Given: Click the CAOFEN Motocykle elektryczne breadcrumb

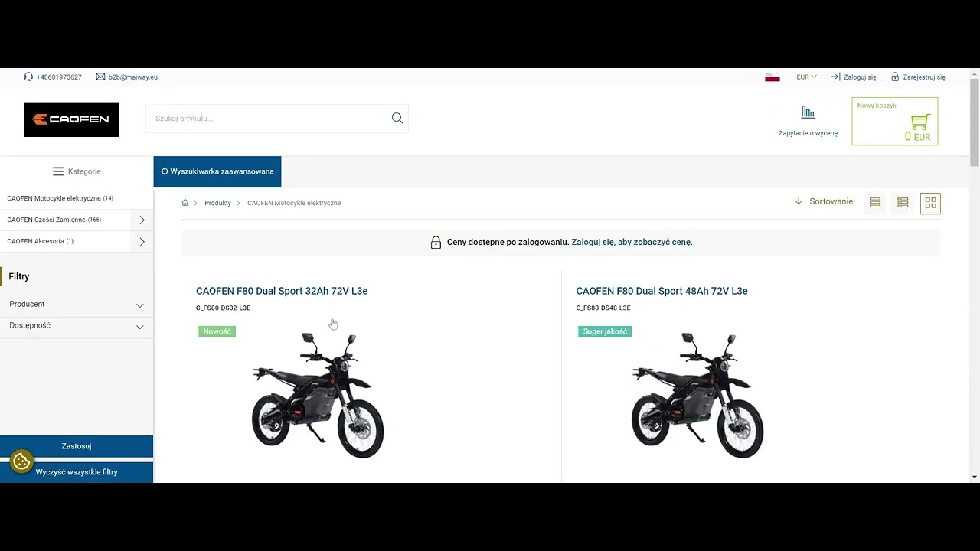Looking at the screenshot, I should point(294,203).
